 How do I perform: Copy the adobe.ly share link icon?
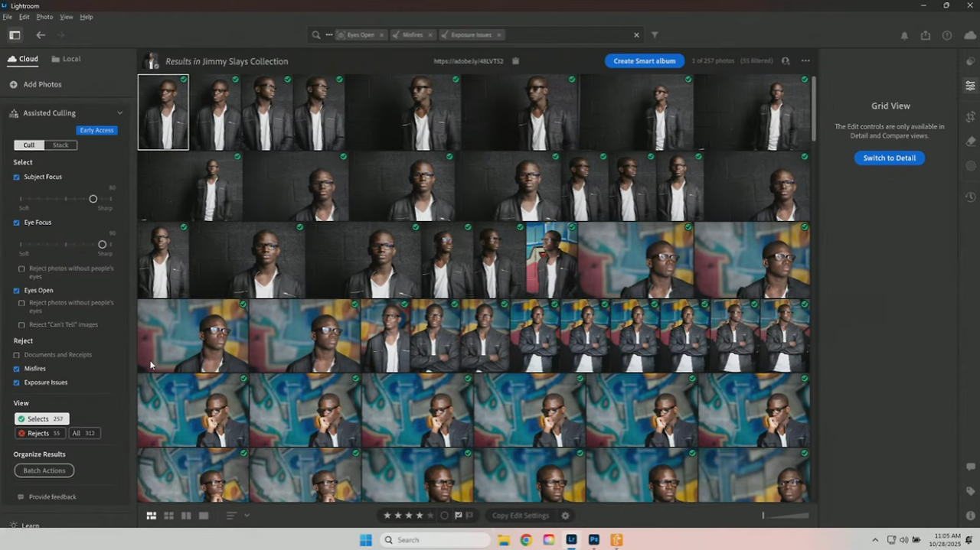pos(515,61)
